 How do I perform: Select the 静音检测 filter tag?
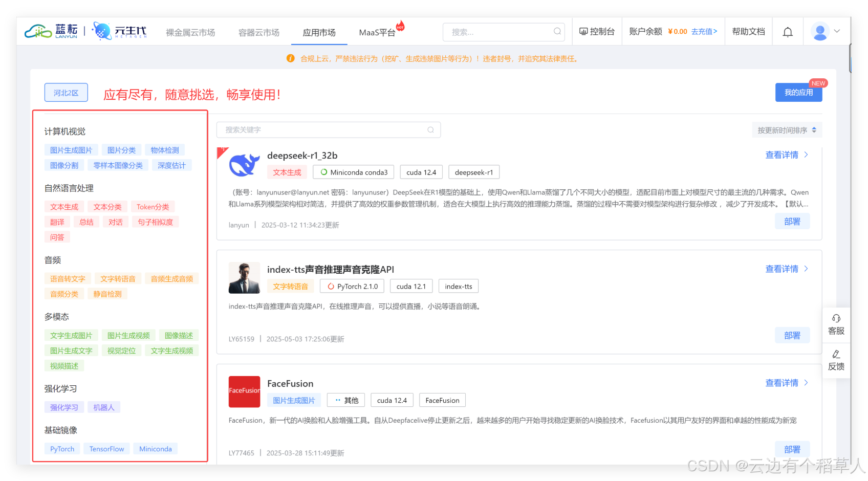click(107, 294)
